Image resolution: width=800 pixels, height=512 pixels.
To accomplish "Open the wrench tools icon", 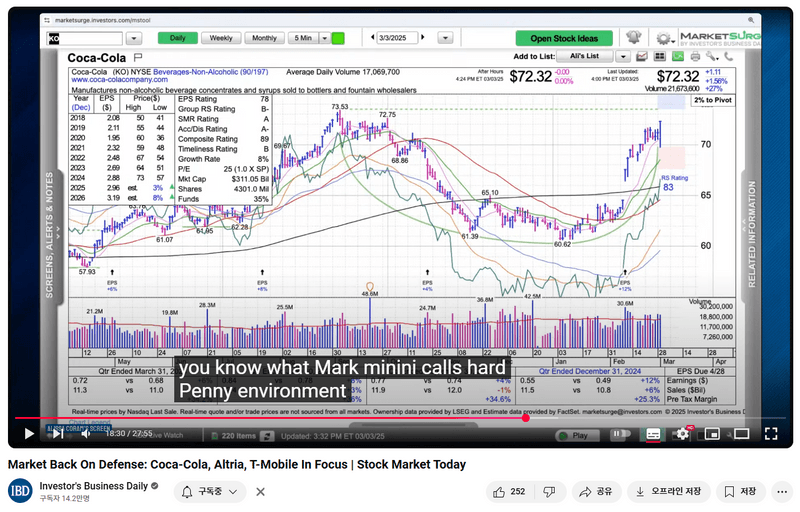I will click(712, 56).
